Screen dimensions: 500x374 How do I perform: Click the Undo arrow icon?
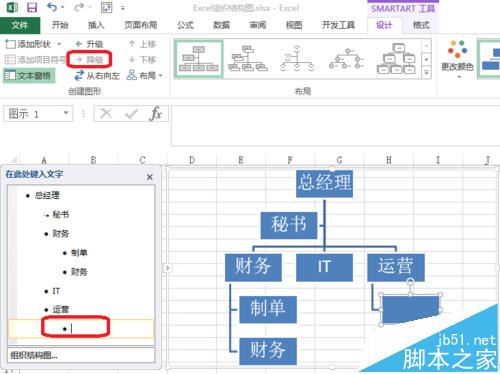52,7
